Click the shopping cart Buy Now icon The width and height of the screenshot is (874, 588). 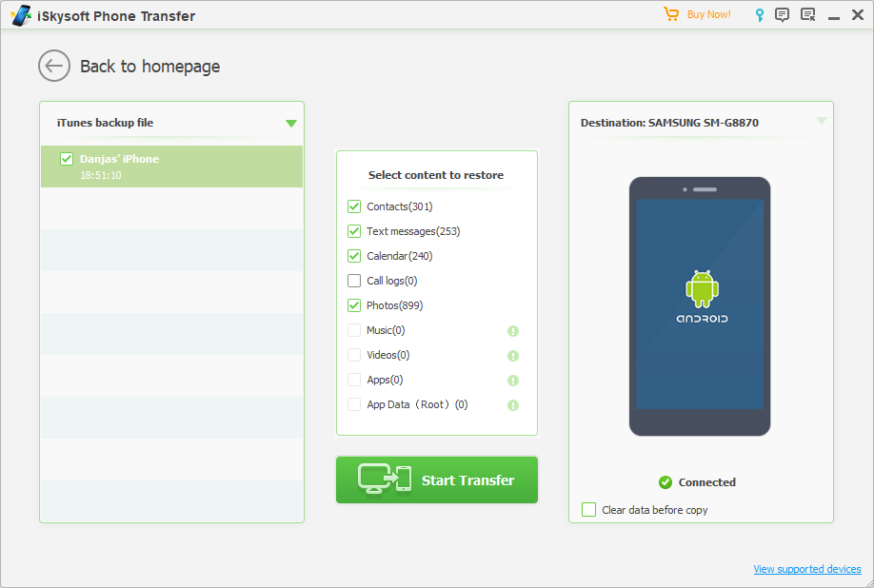tap(671, 14)
